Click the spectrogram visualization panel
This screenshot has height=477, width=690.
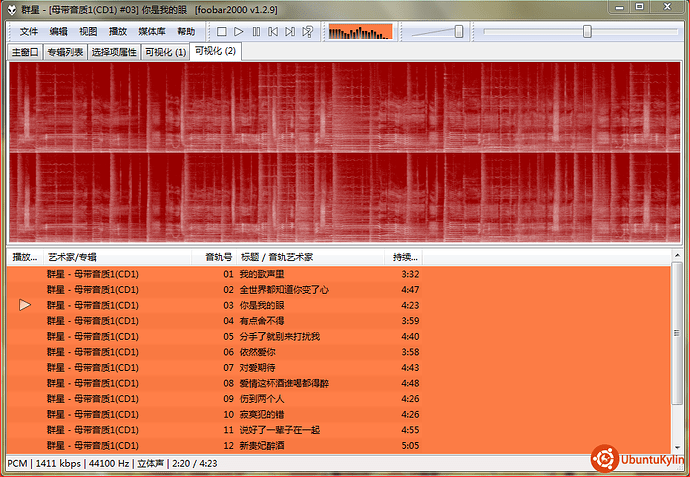(x=345, y=152)
